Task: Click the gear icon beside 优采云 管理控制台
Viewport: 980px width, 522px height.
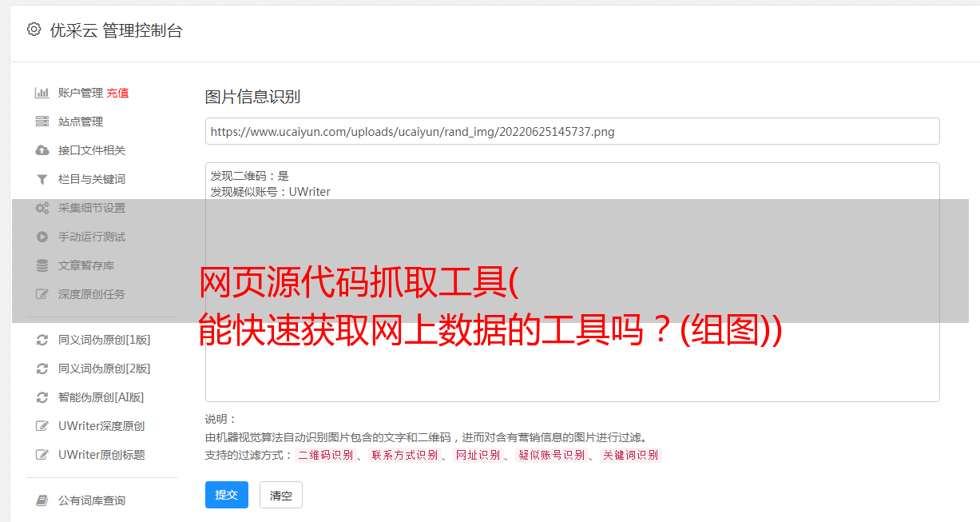Action: (34, 30)
